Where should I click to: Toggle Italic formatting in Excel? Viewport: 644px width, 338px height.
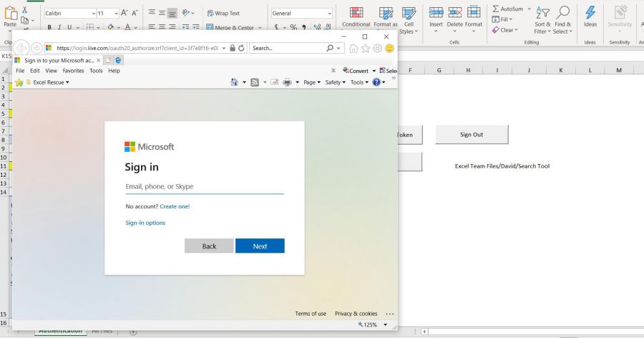click(59, 27)
